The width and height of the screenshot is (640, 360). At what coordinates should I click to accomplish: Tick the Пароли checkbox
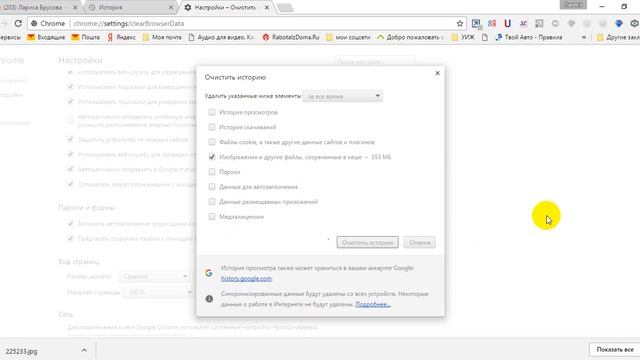point(211,172)
